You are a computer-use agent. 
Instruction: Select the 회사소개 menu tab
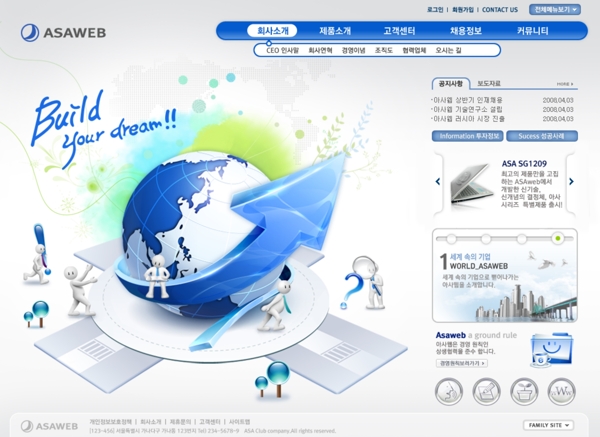click(272, 31)
